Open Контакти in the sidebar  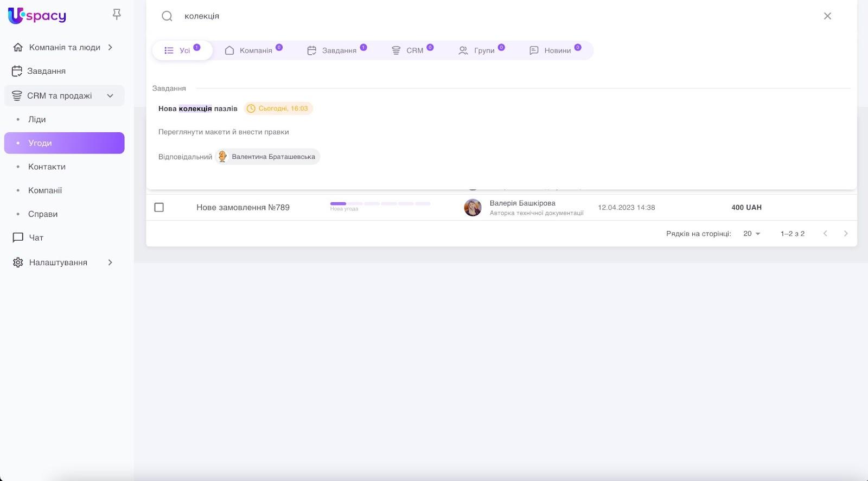click(64, 166)
